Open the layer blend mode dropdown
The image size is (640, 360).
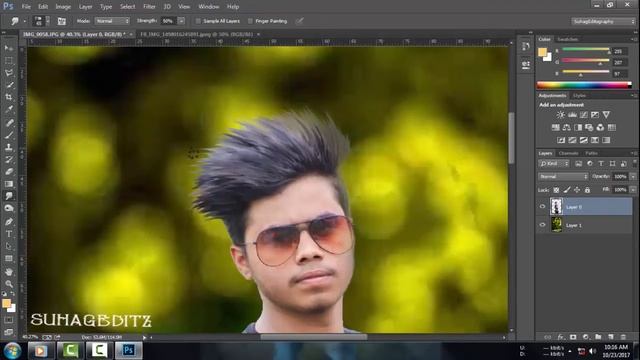point(563,177)
